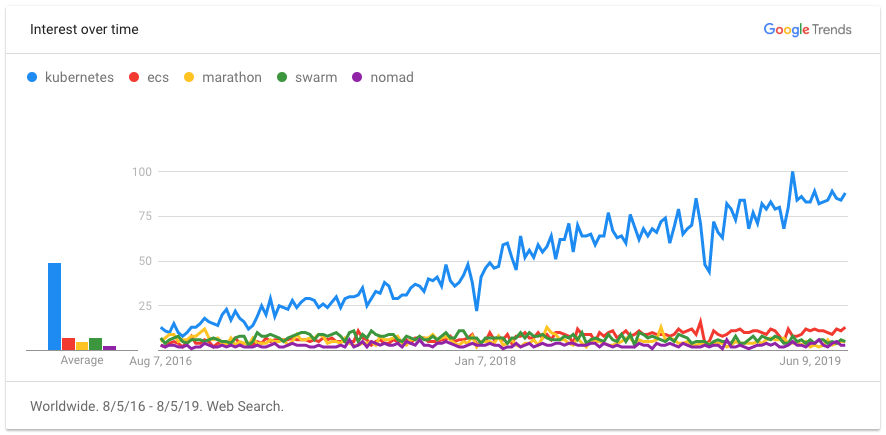This screenshot has height=435, width=886.
Task: Click the 100 value axis label
Action: coord(140,172)
